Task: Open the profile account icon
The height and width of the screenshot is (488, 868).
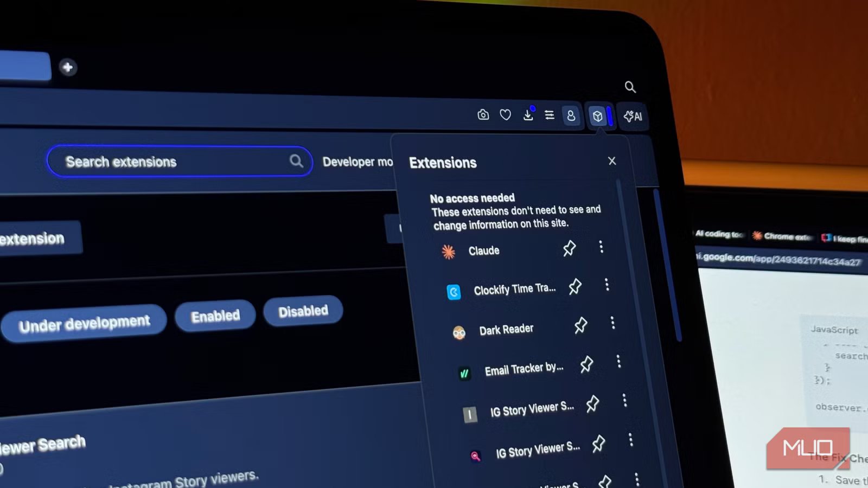Action: pyautogui.click(x=571, y=116)
